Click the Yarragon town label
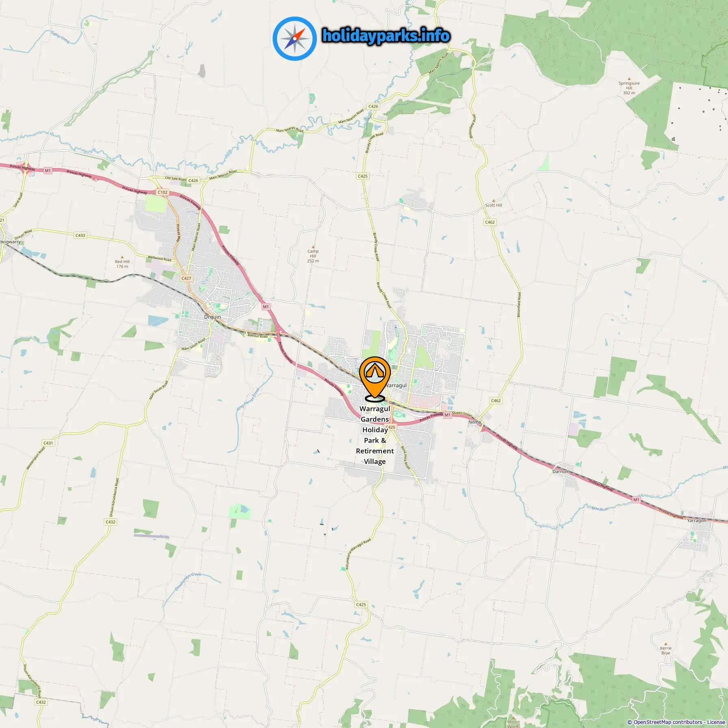The image size is (728, 728). [696, 520]
